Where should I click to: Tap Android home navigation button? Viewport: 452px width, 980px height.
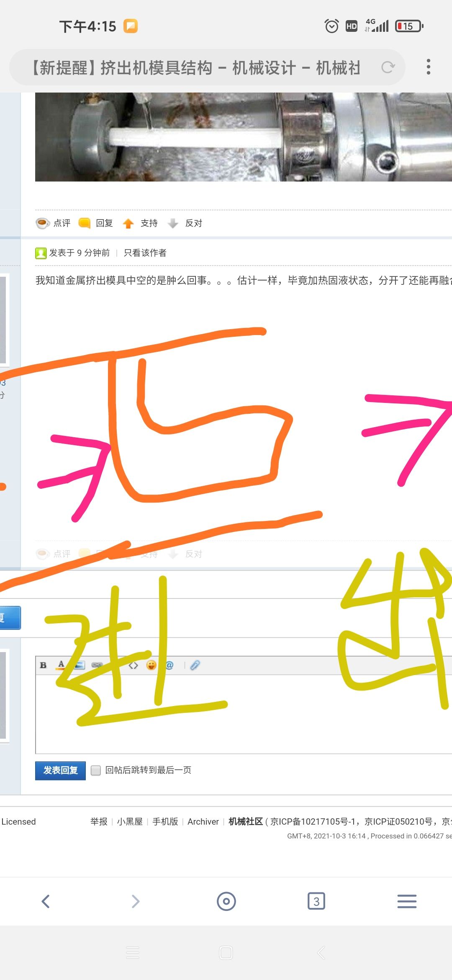point(226,953)
